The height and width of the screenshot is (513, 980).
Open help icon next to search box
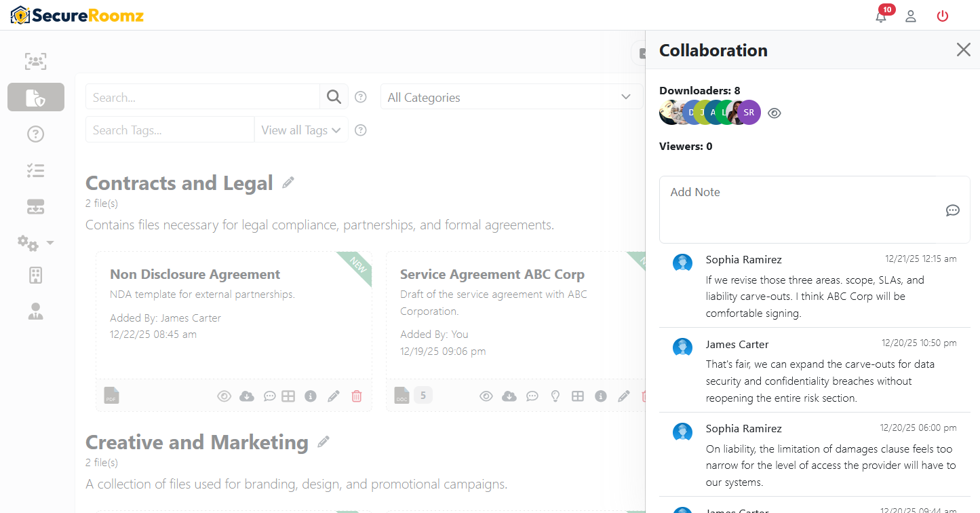click(361, 97)
